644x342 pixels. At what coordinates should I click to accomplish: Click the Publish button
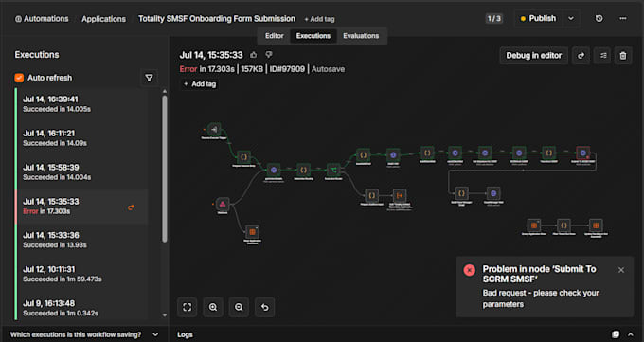[539, 19]
